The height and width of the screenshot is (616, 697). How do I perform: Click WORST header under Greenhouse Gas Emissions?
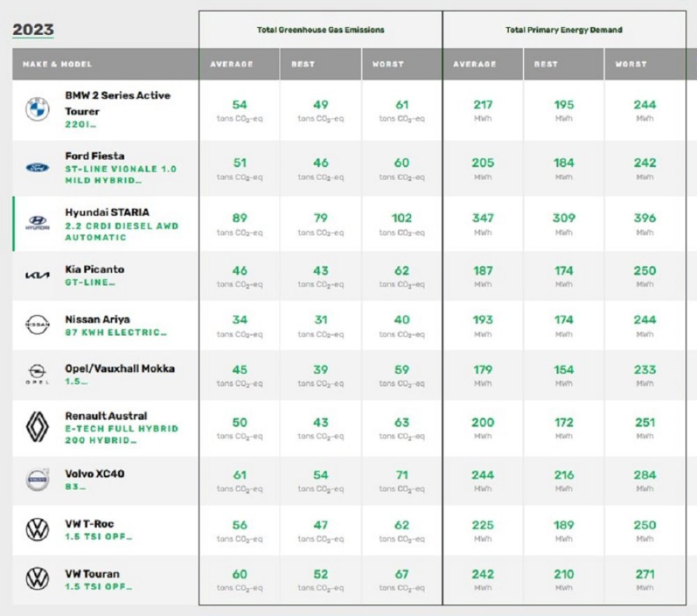point(388,64)
